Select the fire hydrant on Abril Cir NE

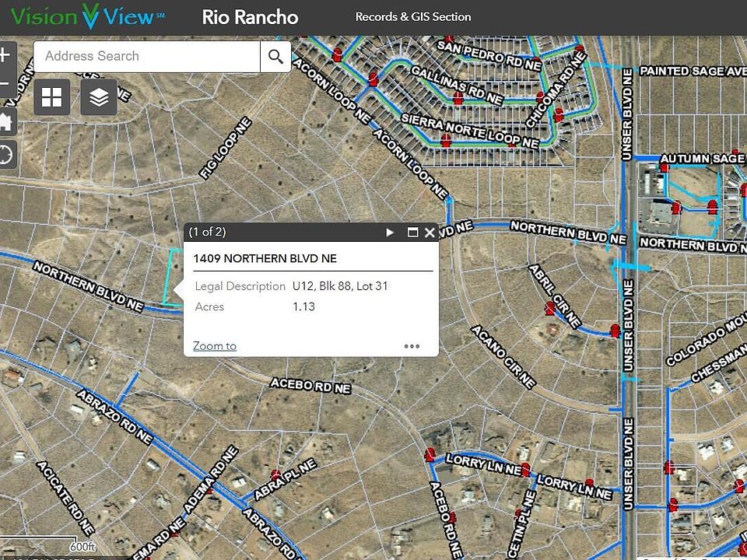pyautogui.click(x=551, y=308)
